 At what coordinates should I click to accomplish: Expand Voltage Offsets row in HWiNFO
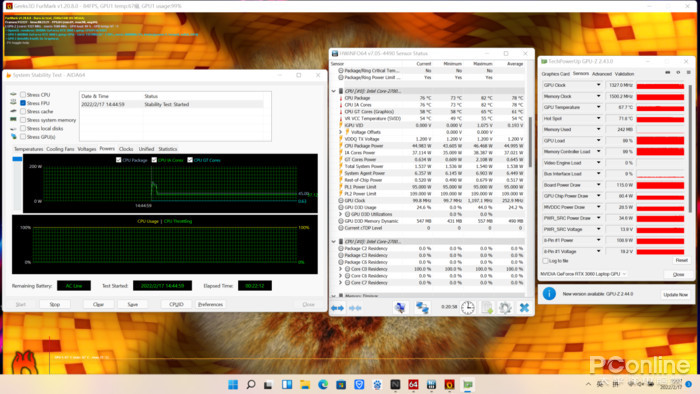click(x=340, y=132)
